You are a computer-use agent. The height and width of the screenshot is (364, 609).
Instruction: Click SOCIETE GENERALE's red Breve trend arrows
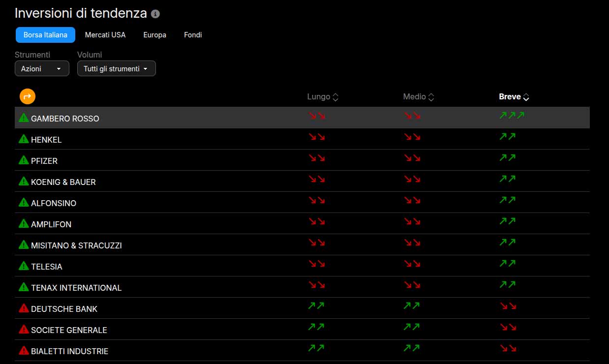(x=508, y=327)
